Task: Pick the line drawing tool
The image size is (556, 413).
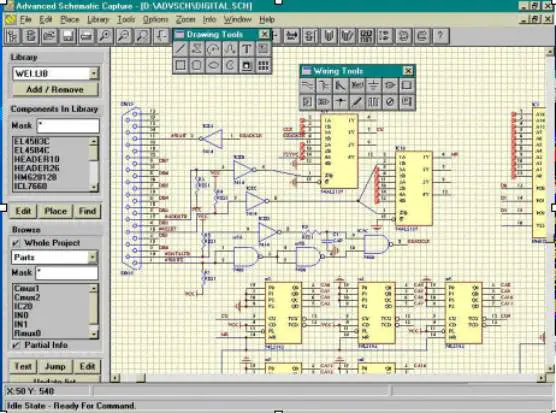Action: coord(180,49)
